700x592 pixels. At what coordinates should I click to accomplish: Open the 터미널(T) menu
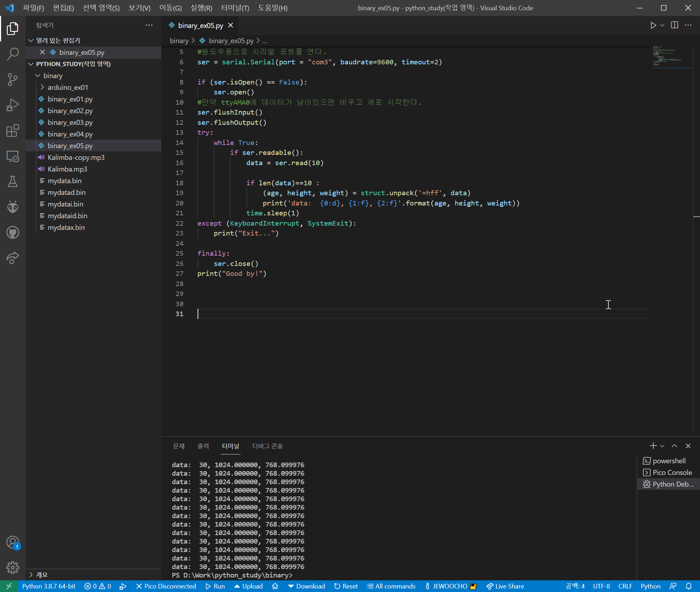point(235,8)
